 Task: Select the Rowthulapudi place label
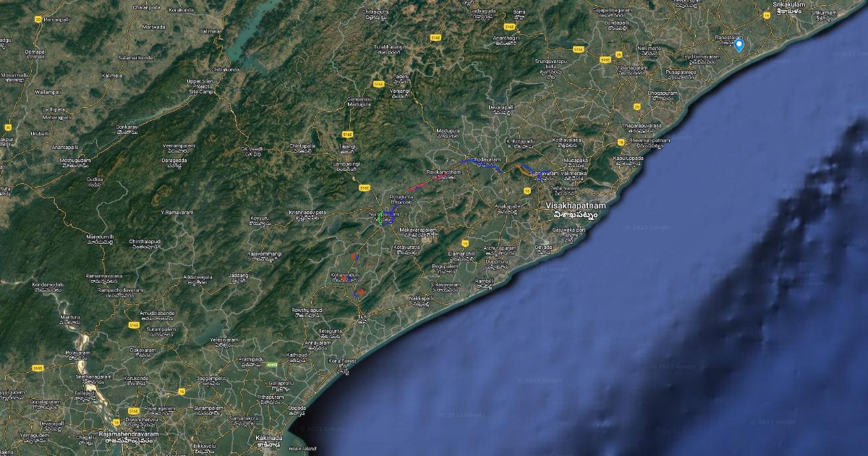[x=307, y=311]
